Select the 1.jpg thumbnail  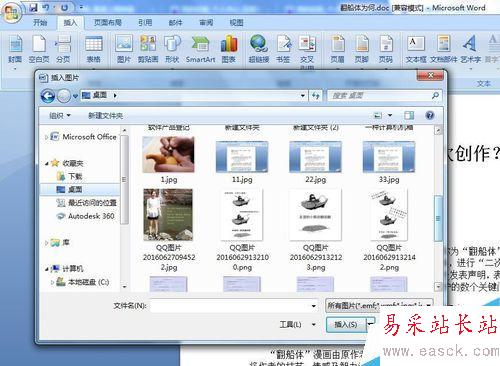pyautogui.click(x=168, y=154)
